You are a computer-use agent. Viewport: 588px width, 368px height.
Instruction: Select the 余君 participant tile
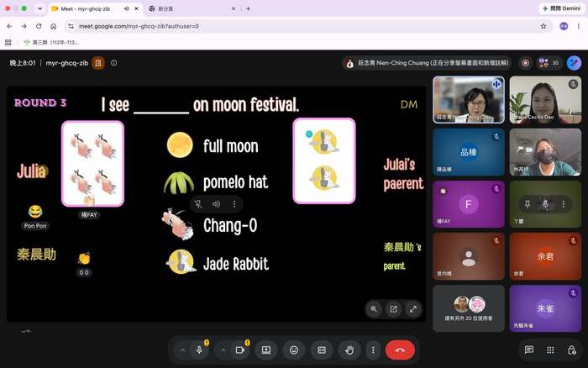pos(545,256)
